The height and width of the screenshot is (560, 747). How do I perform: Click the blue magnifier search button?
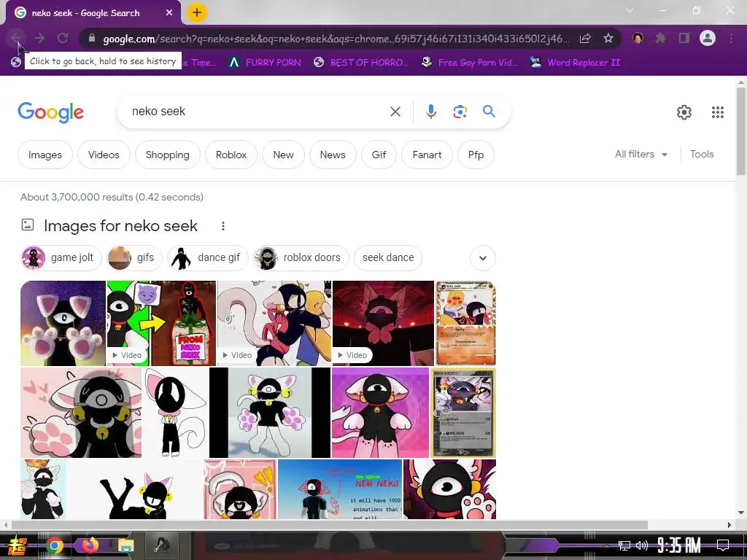point(489,112)
